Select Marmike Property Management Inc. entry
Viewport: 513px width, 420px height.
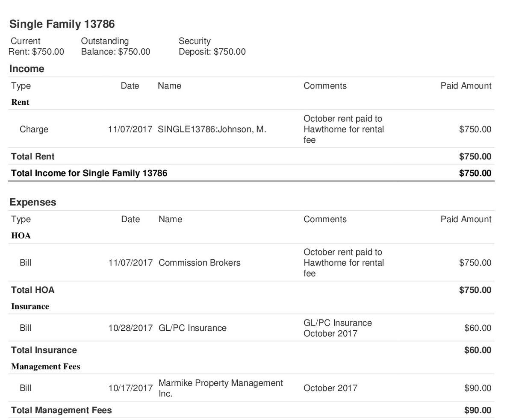point(220,388)
